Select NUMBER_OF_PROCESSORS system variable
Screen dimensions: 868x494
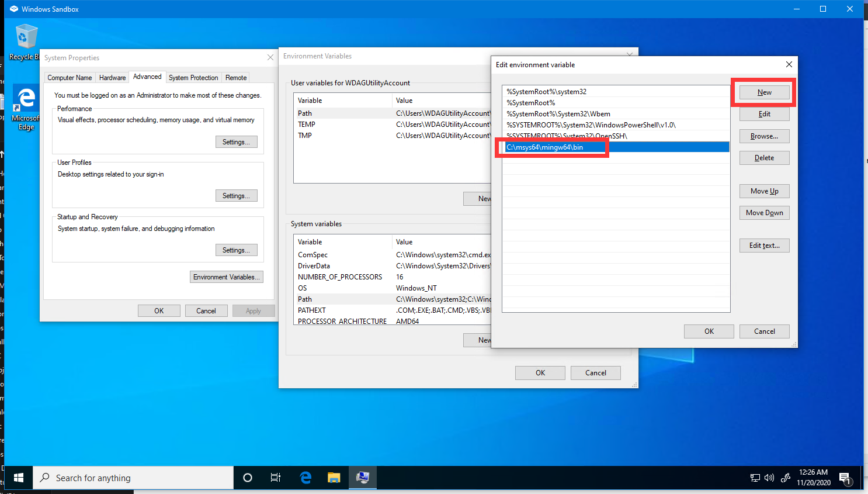[x=394, y=277]
